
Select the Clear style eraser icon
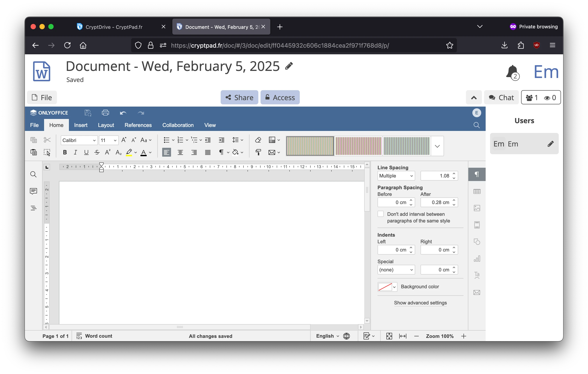point(258,140)
